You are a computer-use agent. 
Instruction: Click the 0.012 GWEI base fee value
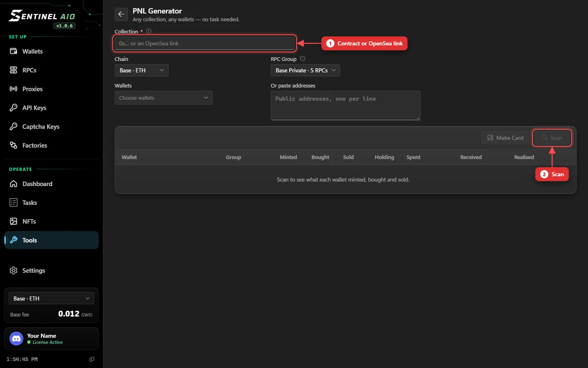(x=75, y=314)
